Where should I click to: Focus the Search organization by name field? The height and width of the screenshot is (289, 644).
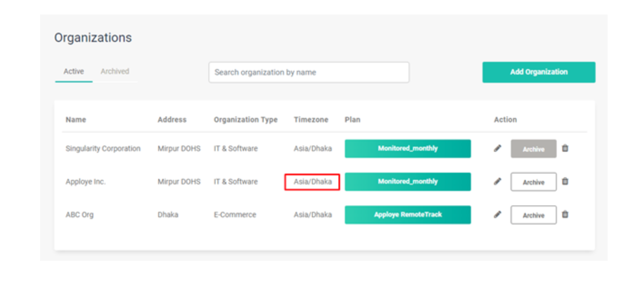pyautogui.click(x=309, y=72)
